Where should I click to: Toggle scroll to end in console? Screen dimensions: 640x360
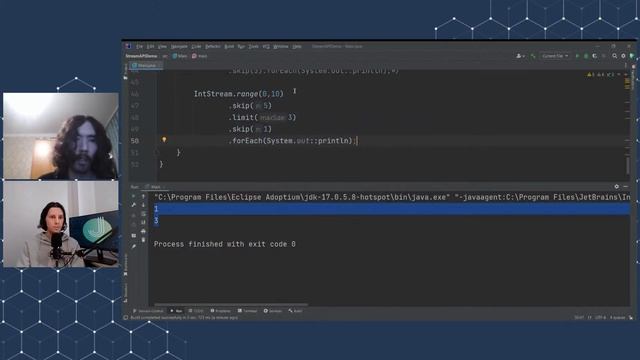click(143, 222)
